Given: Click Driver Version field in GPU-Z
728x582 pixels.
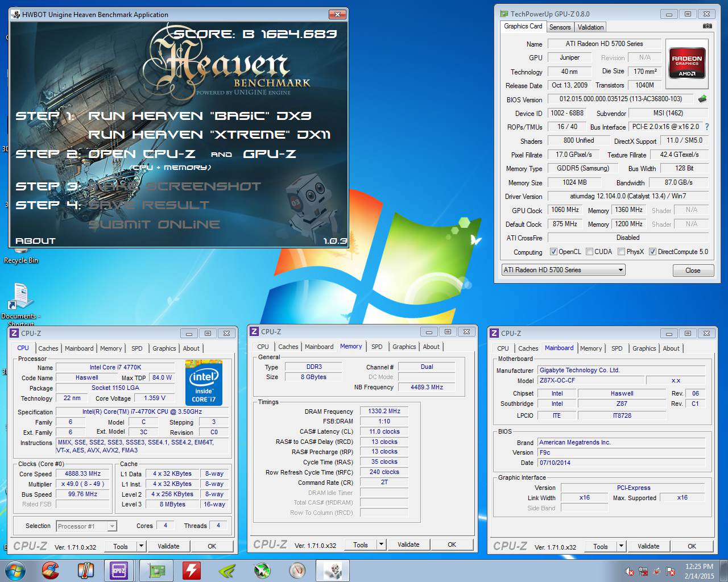Looking at the screenshot, I should [628, 196].
